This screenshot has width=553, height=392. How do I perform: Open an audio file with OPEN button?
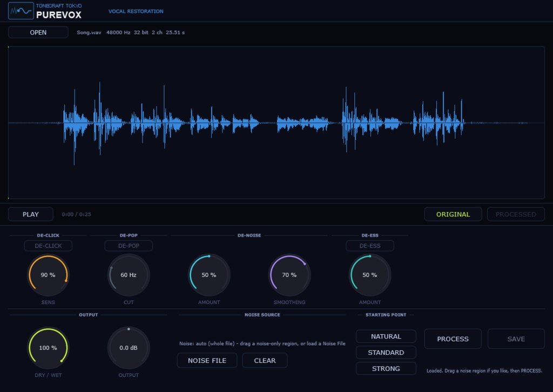(38, 32)
